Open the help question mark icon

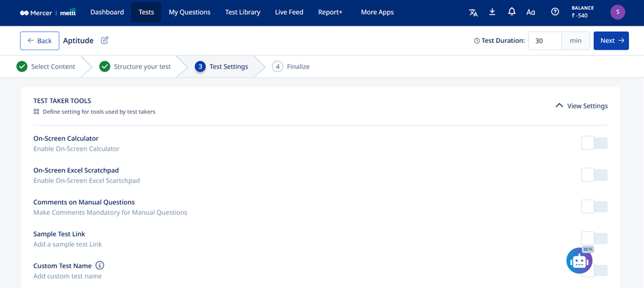pyautogui.click(x=554, y=12)
